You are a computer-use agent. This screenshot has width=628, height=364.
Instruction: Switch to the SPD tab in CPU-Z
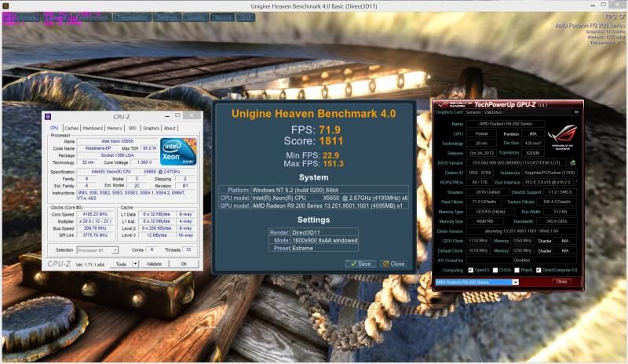[x=133, y=128]
